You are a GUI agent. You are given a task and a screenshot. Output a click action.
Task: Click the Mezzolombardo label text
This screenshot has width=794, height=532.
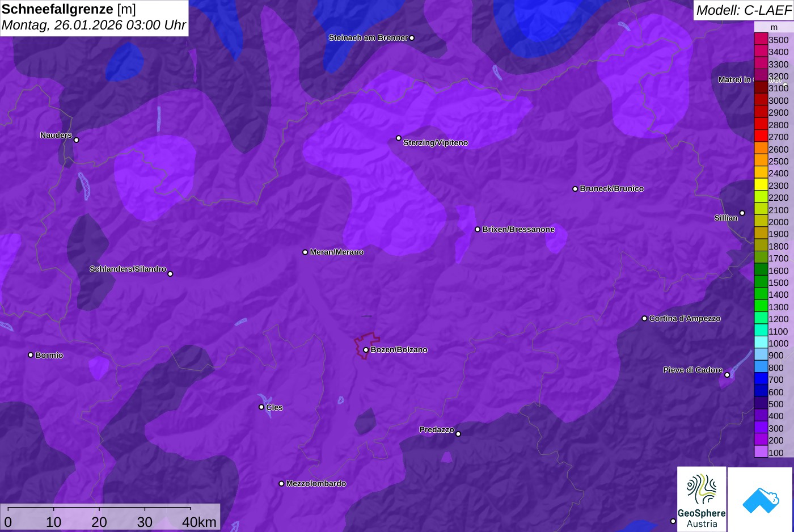[x=316, y=484]
